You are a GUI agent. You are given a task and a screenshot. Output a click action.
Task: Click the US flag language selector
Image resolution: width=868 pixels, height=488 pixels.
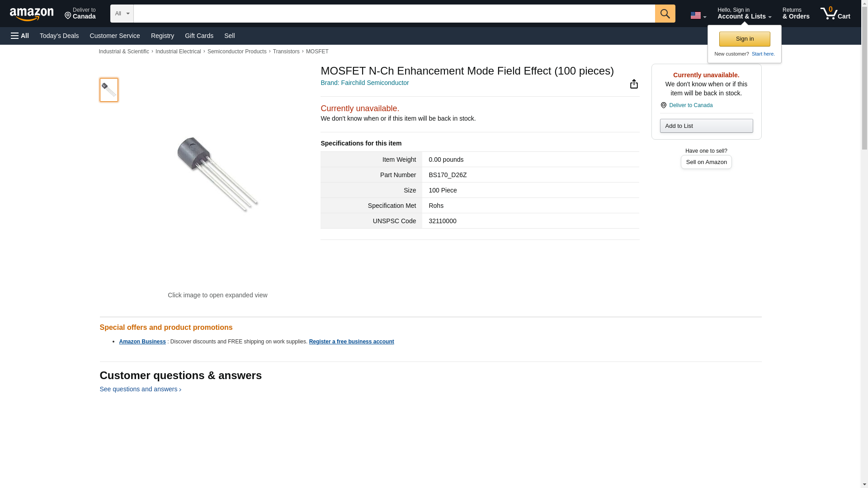698,15
